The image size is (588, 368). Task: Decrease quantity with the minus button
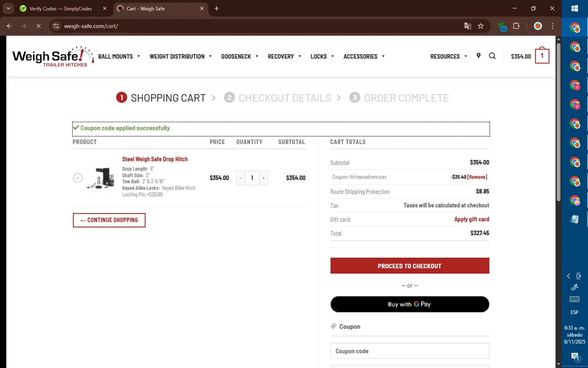point(241,178)
